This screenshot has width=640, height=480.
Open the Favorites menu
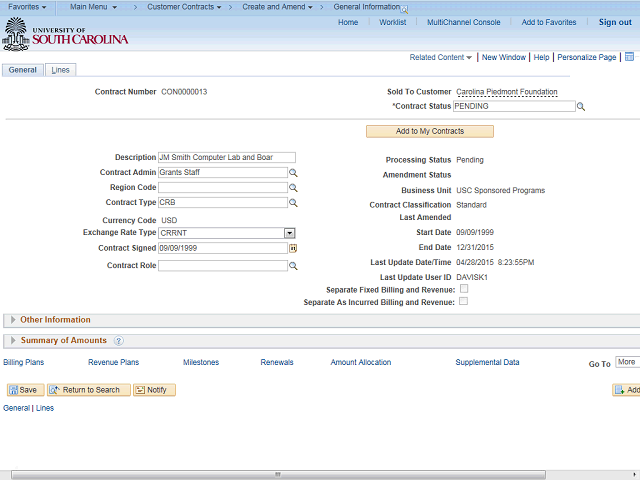tap(27, 7)
